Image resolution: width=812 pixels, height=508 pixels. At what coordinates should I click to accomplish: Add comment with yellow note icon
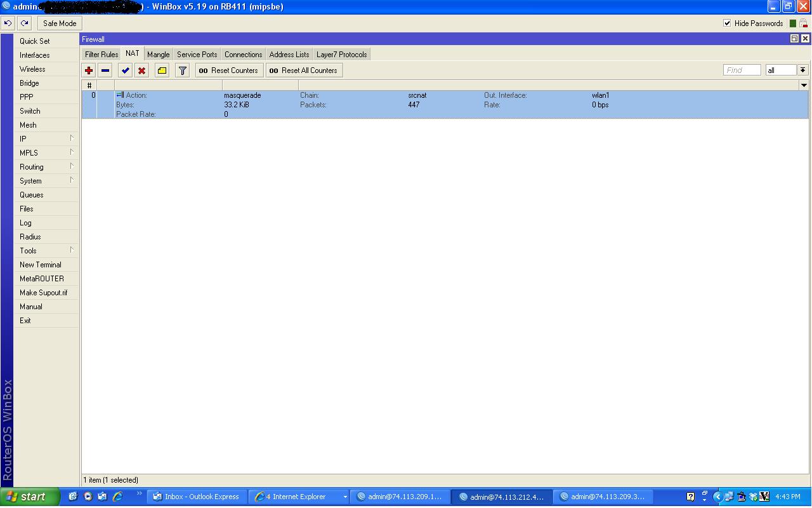click(162, 70)
